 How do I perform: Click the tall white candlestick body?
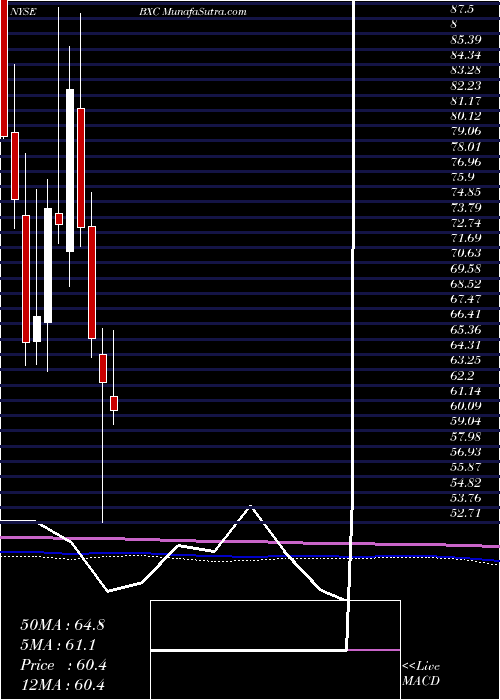click(x=70, y=171)
